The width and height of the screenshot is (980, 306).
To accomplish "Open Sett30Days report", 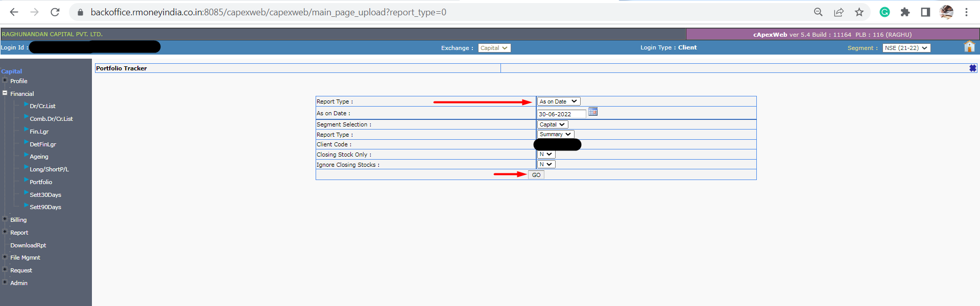I will coord(45,195).
